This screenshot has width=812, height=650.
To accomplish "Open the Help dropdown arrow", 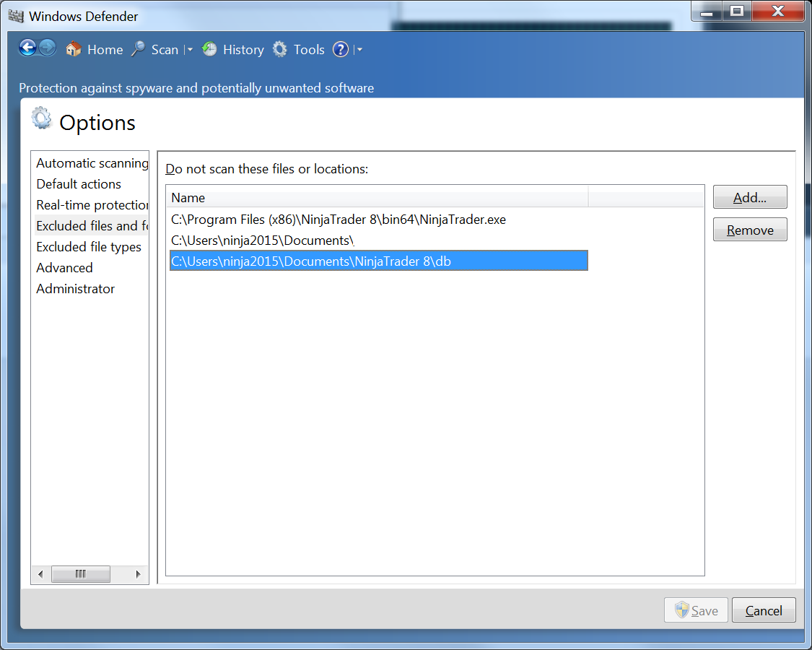I will [359, 50].
